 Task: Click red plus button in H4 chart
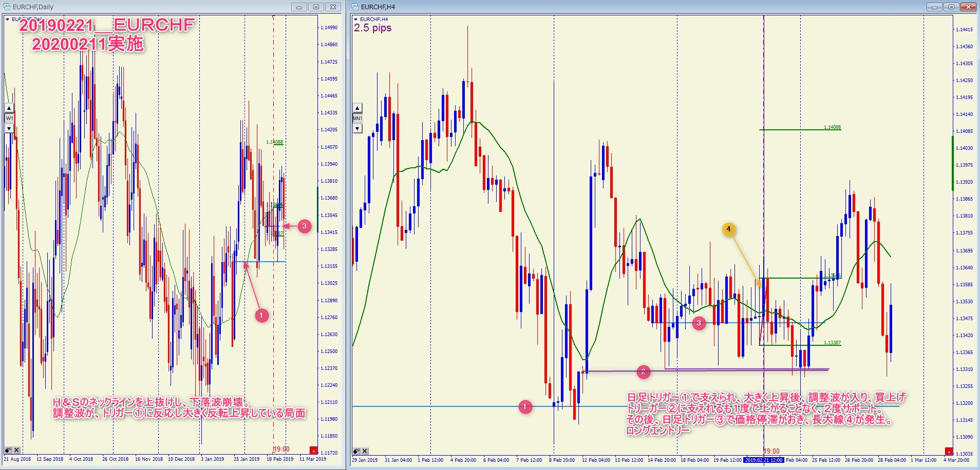949,451
